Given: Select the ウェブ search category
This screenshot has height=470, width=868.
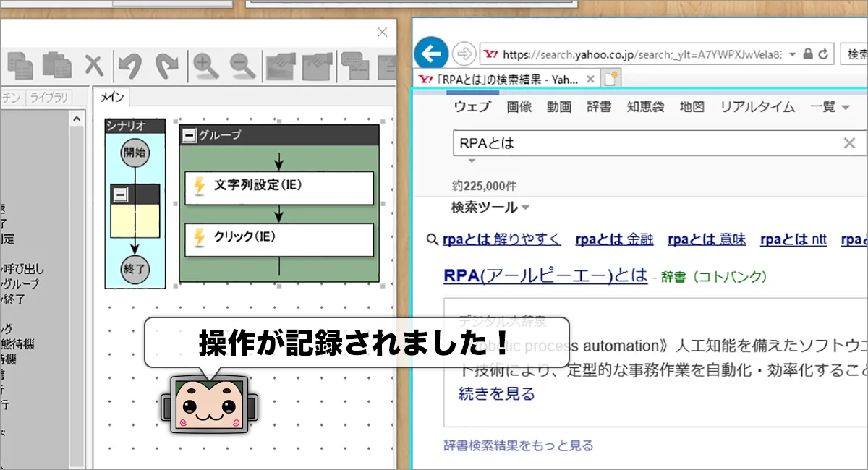Looking at the screenshot, I should pyautogui.click(x=472, y=107).
